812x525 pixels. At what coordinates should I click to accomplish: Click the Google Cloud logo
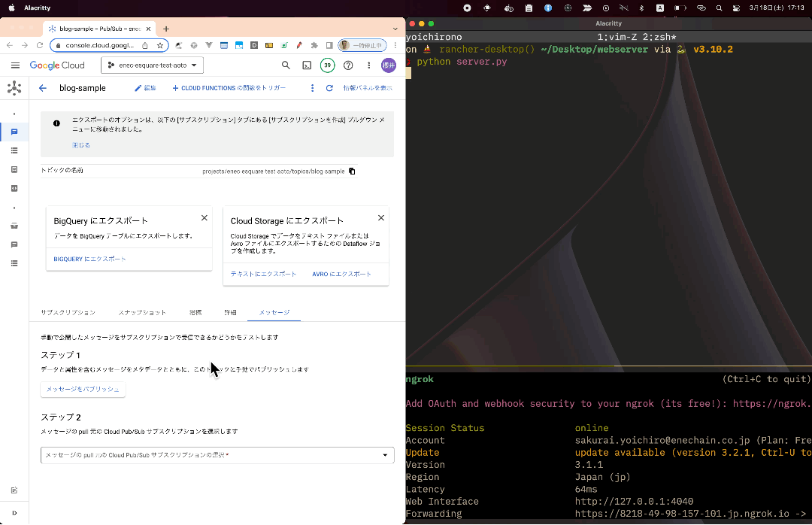pyautogui.click(x=57, y=65)
